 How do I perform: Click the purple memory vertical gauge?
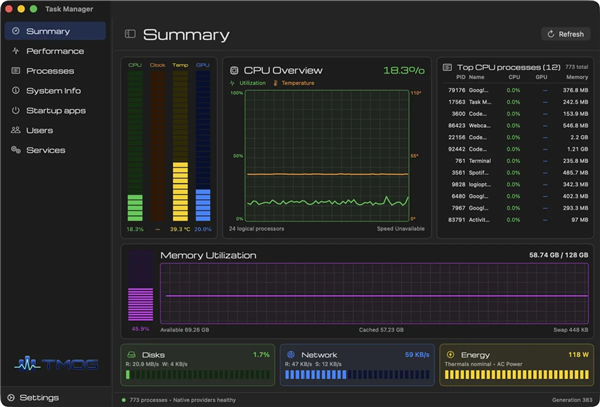point(140,285)
